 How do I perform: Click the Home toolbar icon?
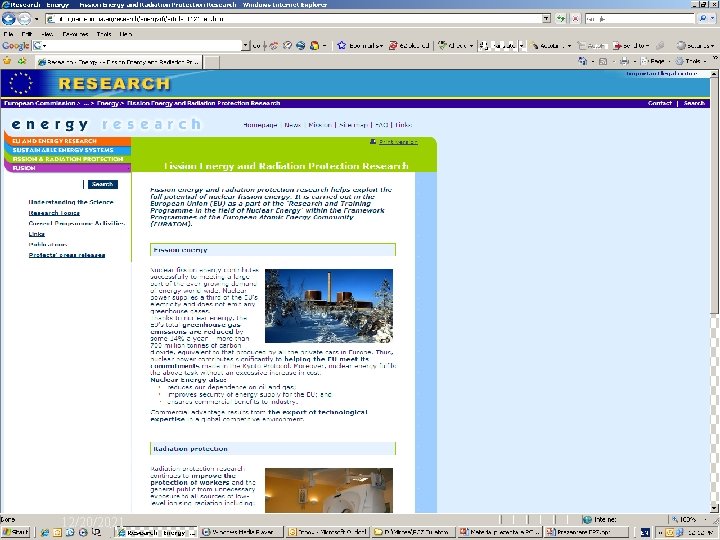point(583,61)
